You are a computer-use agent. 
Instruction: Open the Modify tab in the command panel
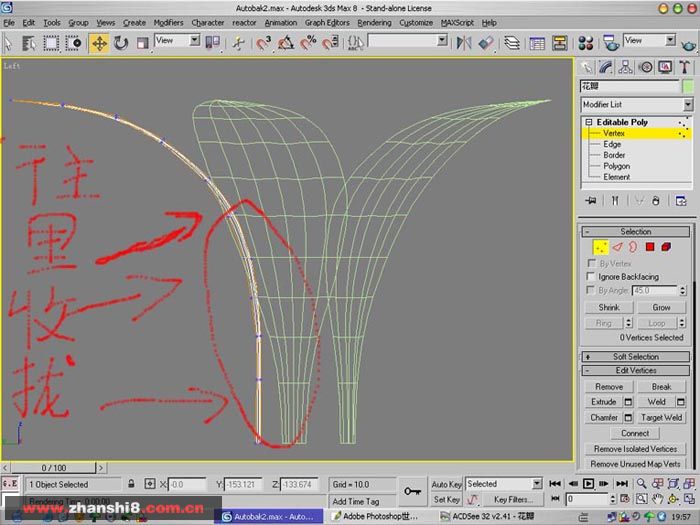[607, 67]
